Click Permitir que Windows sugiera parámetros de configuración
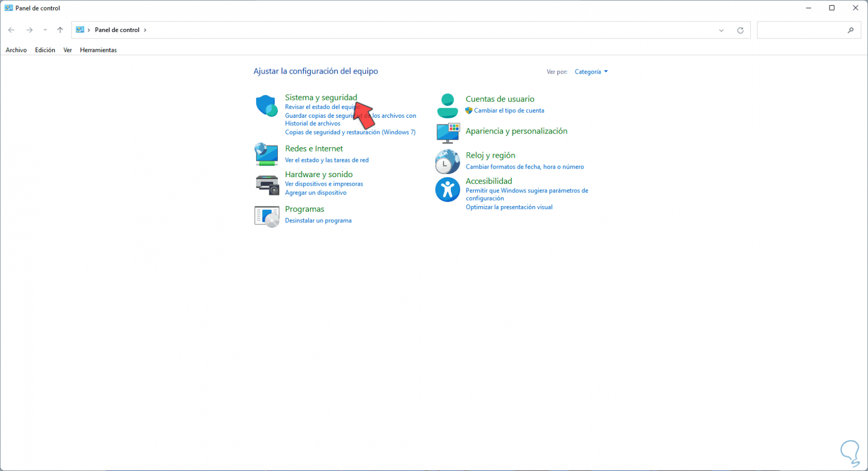 point(527,194)
